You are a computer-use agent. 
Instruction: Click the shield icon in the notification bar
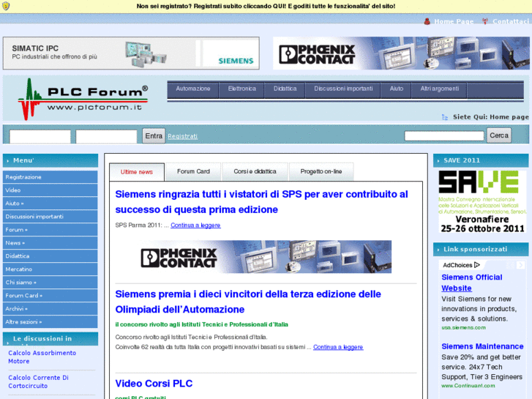point(6,6)
